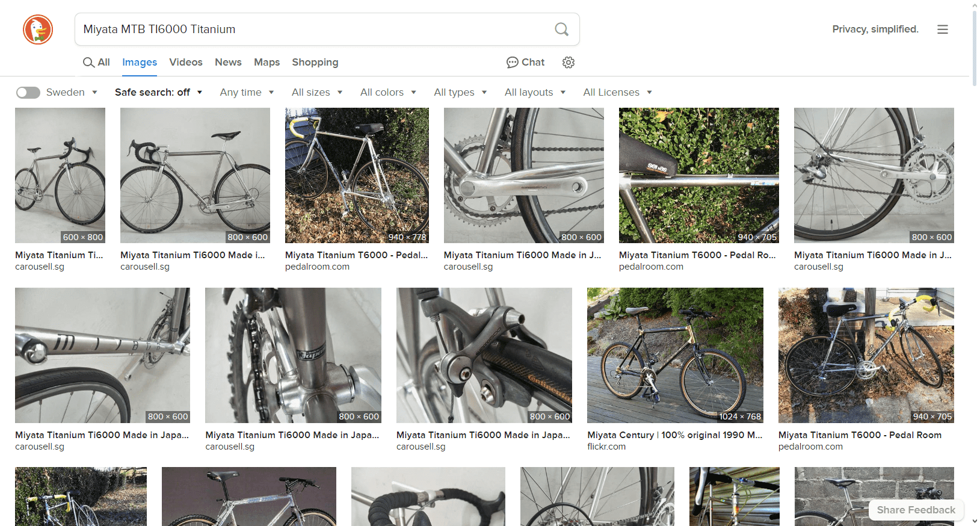Click the magnifying glass search icon
The width and height of the screenshot is (980, 526).
(x=561, y=29)
